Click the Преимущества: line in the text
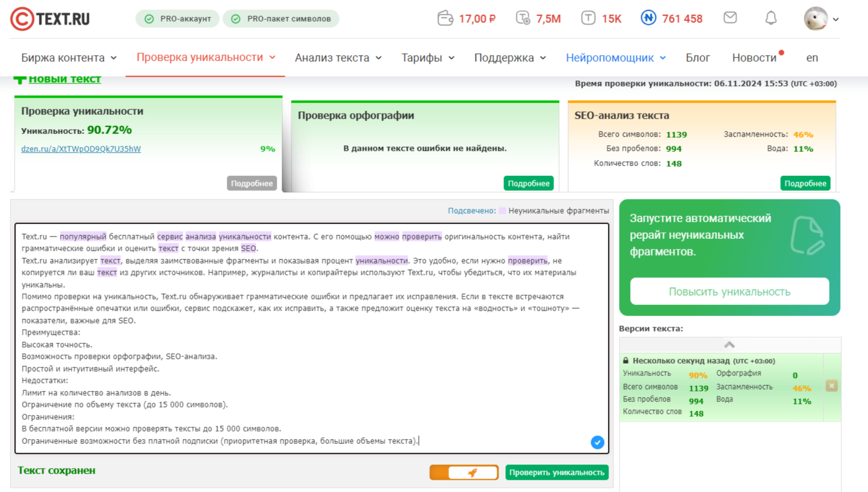The image size is (868, 492). coord(51,333)
